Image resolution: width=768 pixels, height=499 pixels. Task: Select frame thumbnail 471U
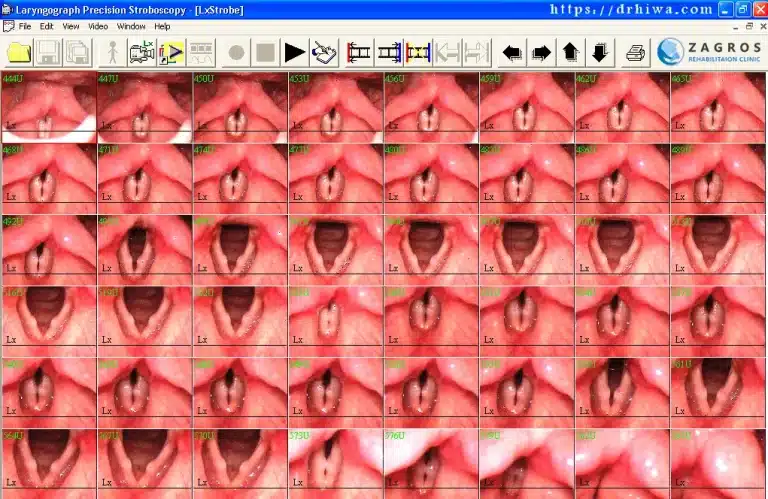pos(144,179)
